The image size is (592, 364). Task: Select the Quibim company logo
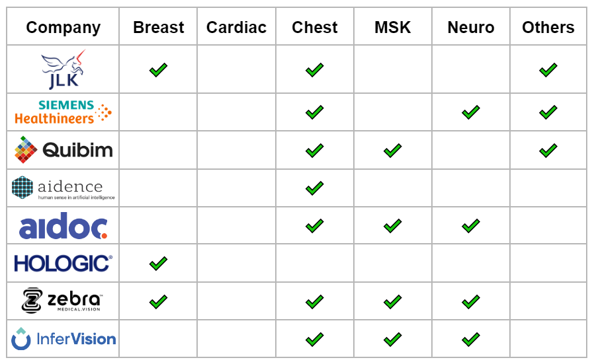(x=63, y=150)
